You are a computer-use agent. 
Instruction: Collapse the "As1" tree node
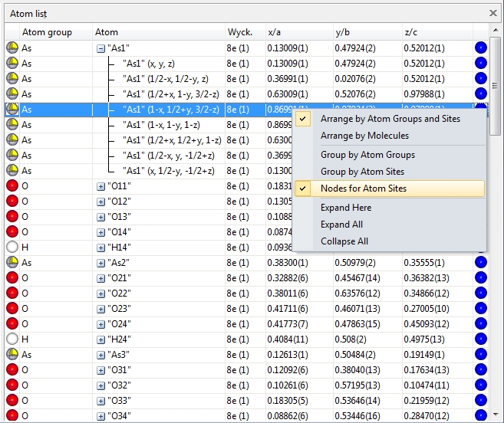point(100,48)
